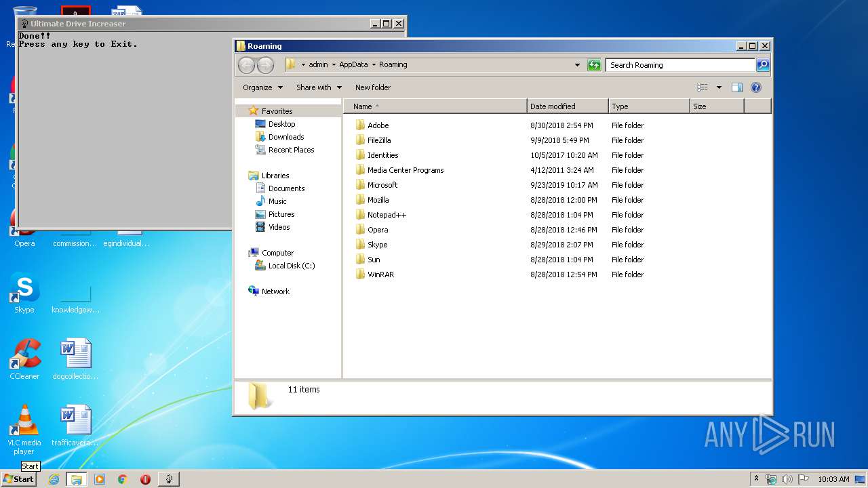Select the trafficavera Word document on desktop

(75, 426)
